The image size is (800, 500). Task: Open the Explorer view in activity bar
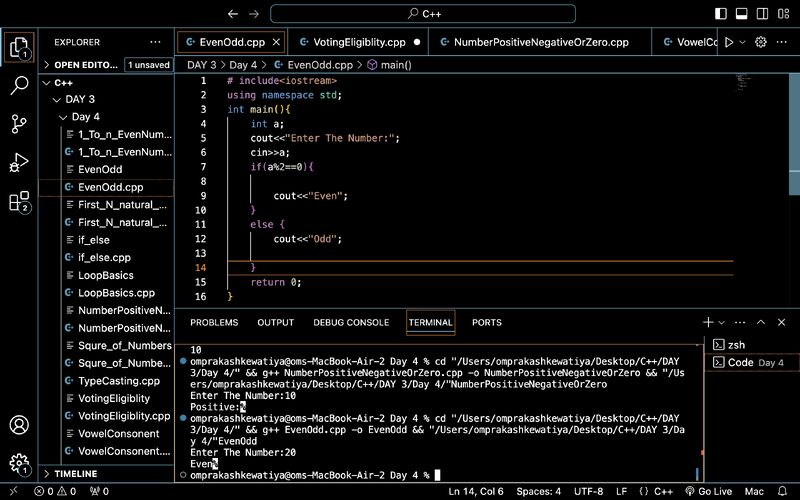pyautogui.click(x=19, y=47)
